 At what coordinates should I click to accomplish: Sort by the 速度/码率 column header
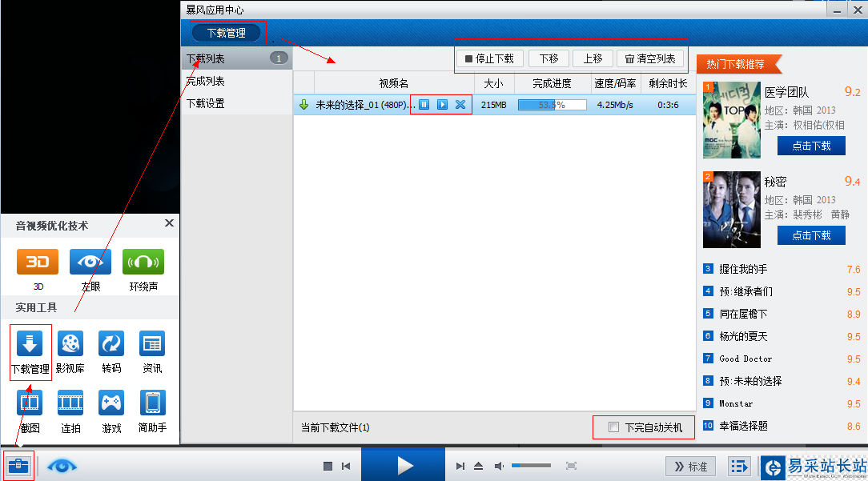(x=615, y=83)
